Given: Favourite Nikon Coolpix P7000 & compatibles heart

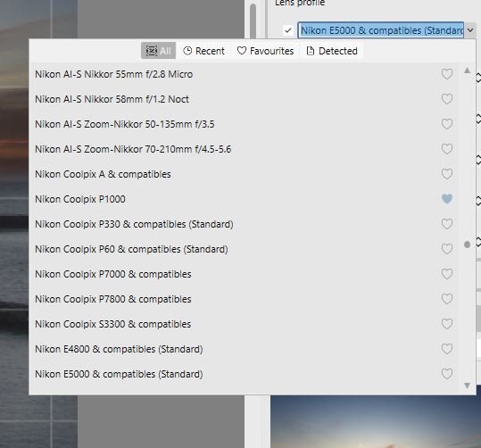Looking at the screenshot, I should 446,274.
